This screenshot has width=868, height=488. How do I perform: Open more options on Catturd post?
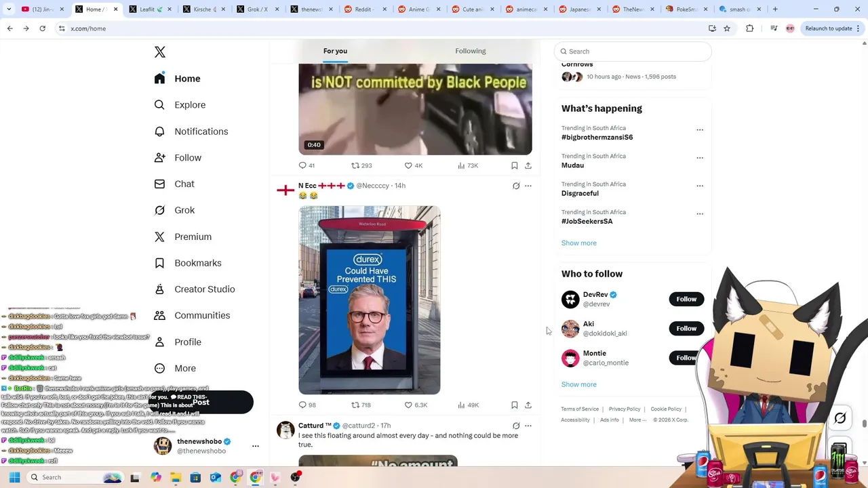[x=528, y=426]
